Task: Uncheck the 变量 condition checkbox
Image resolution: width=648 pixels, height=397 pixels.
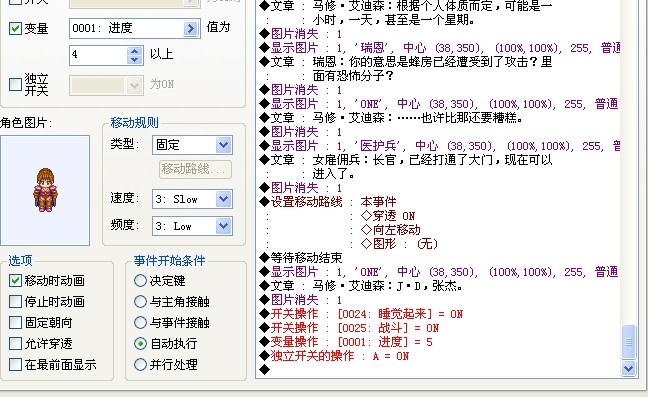Action: (15, 29)
